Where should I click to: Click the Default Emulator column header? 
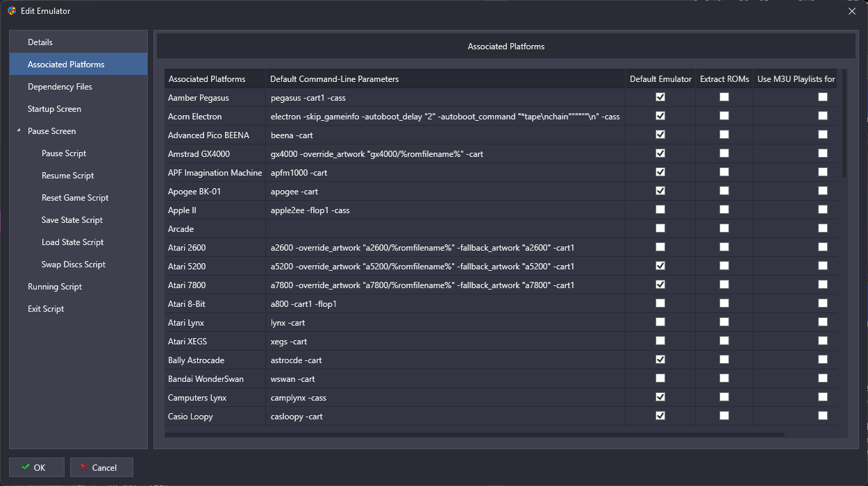[660, 78]
